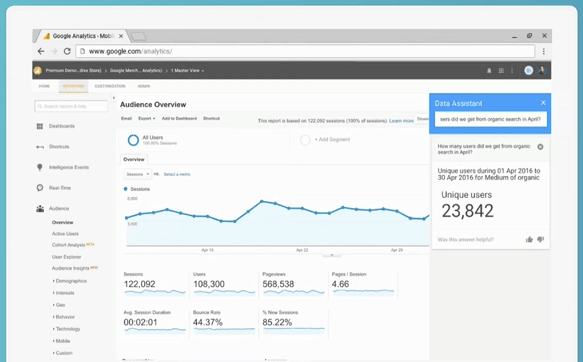This screenshot has height=362, width=583.
Task: Click the address bar with www.google.com/analytics/
Action: coord(305,51)
